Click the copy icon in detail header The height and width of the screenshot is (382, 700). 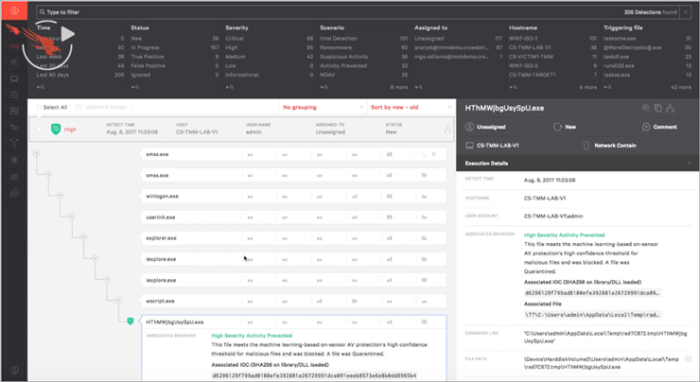coord(658,108)
